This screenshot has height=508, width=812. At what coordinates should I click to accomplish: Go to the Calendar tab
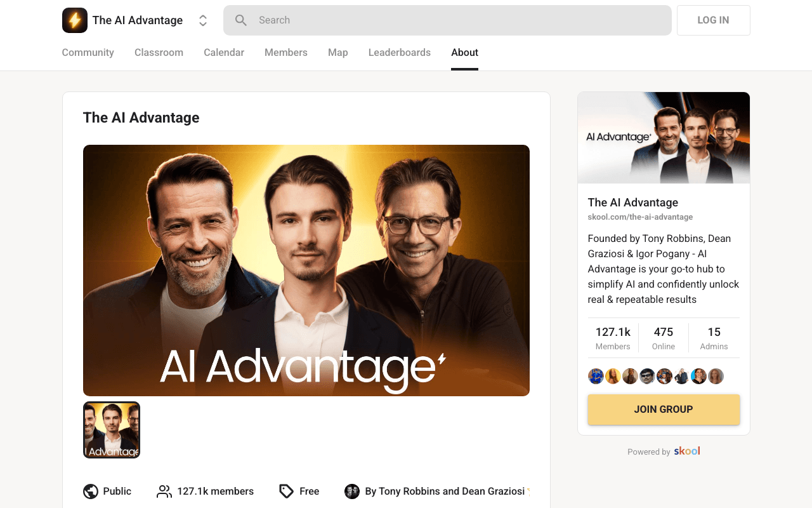click(x=224, y=53)
